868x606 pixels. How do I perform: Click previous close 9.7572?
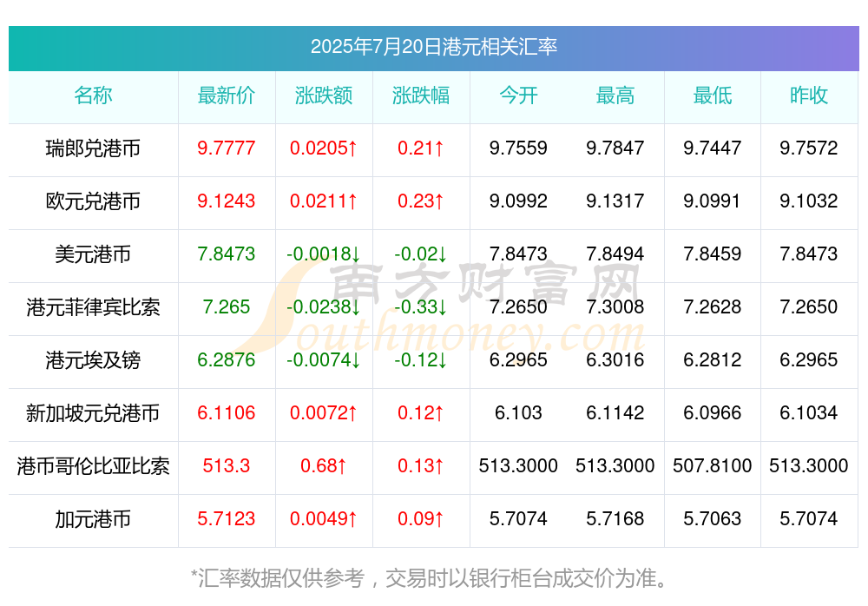click(809, 148)
